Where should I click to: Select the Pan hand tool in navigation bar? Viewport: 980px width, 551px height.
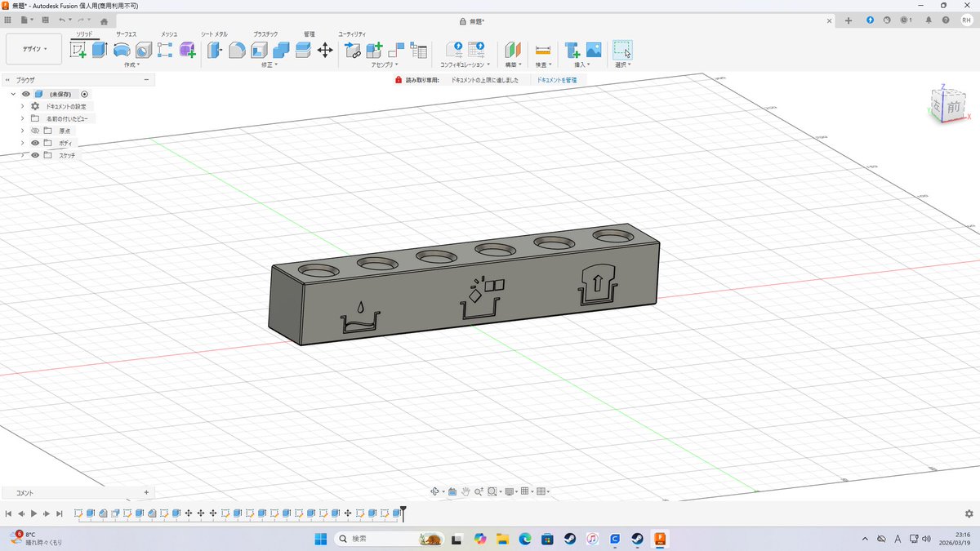465,491
